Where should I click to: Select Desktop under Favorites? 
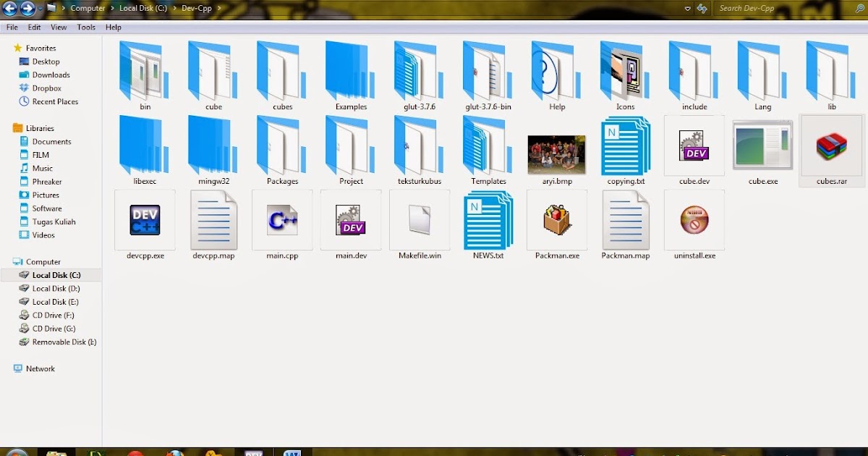coord(46,62)
